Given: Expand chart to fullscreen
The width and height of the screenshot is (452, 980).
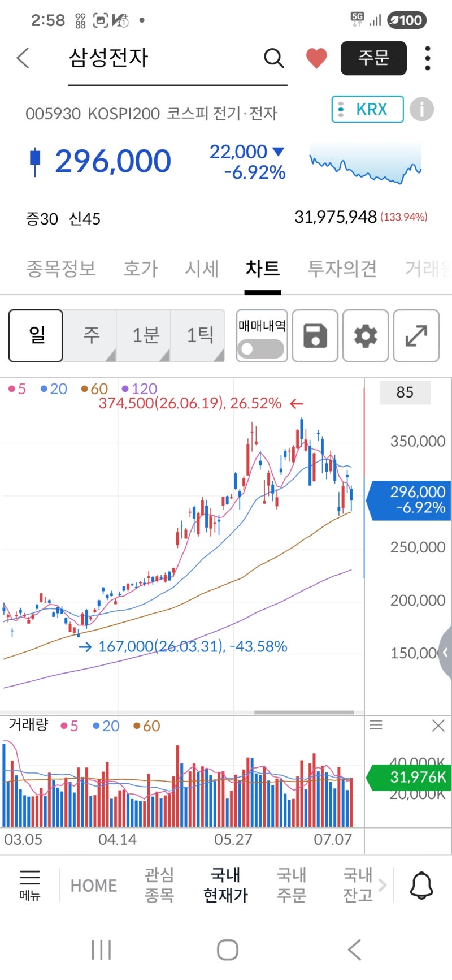Looking at the screenshot, I should coord(416,335).
